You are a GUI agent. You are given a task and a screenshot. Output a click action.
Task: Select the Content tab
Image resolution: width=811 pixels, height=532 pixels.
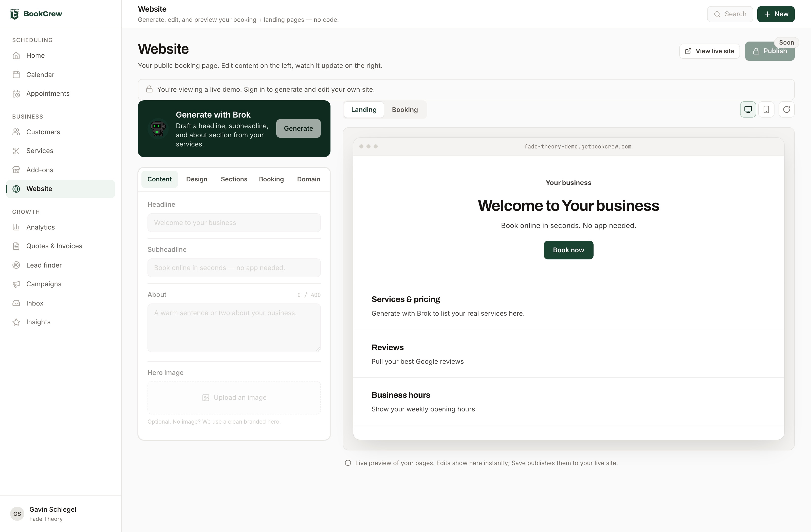(159, 179)
